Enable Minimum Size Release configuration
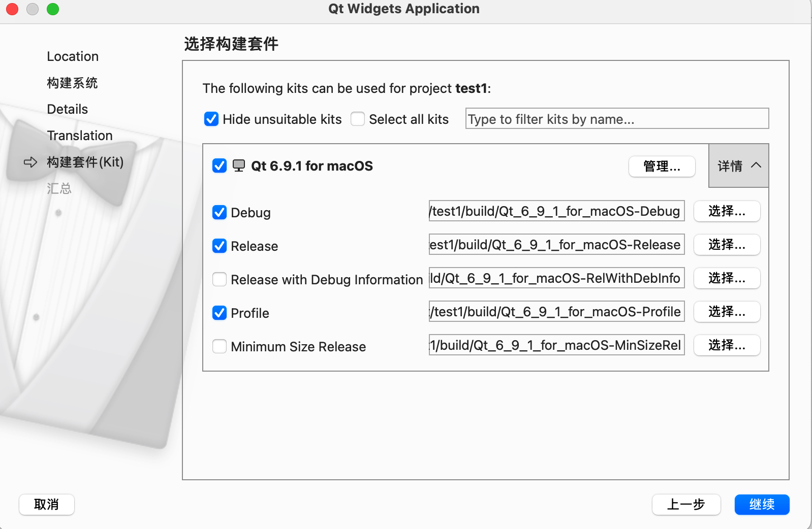Screen dimensions: 812x529 tap(220, 346)
